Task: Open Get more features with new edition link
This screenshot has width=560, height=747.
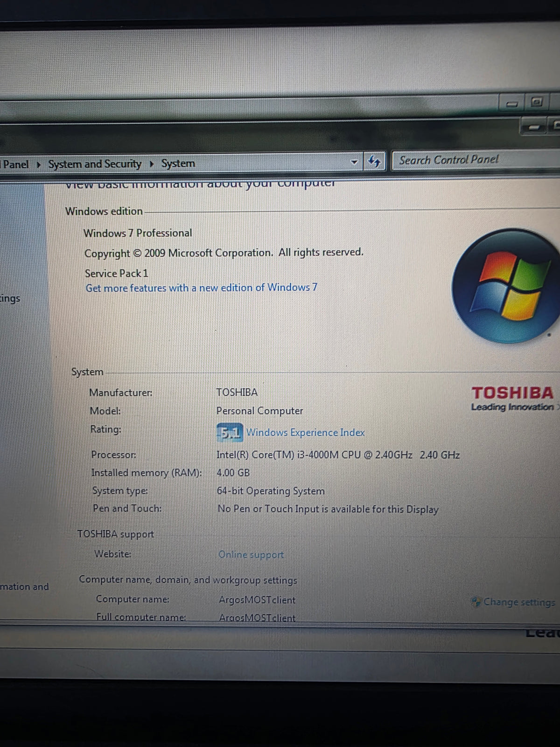Action: [x=201, y=288]
